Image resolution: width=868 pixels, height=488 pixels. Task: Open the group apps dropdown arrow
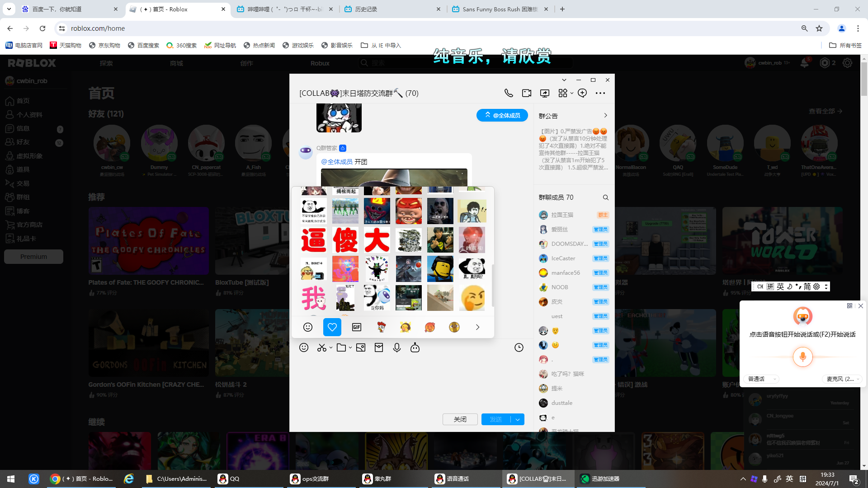(x=572, y=93)
